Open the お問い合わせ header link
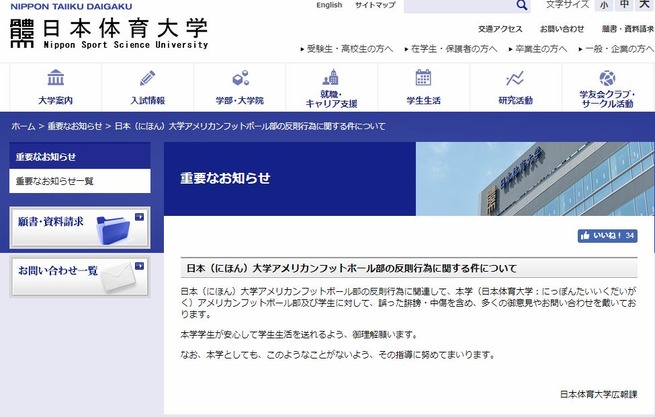Screen dimensions: 655x417 [562, 29]
